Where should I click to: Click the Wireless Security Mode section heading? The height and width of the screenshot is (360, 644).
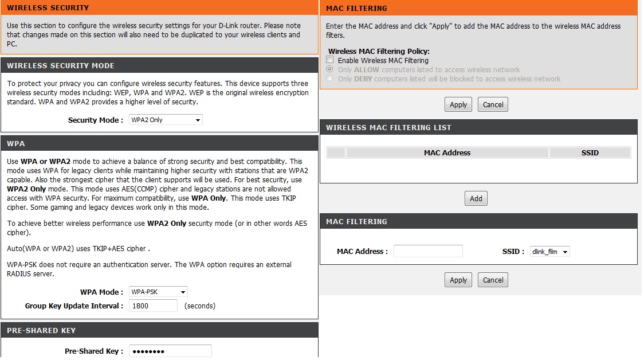pyautogui.click(x=159, y=66)
